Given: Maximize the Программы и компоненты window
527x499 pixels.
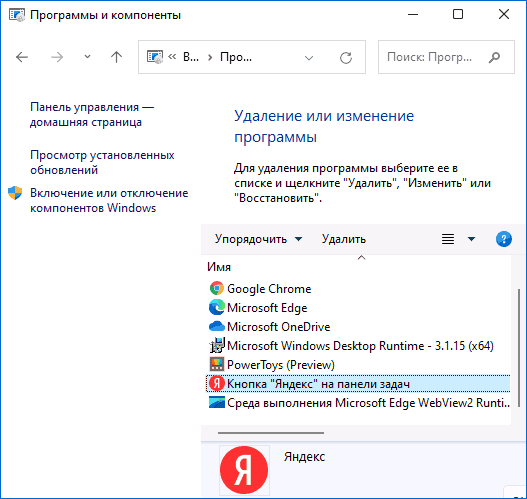Looking at the screenshot, I should [458, 14].
